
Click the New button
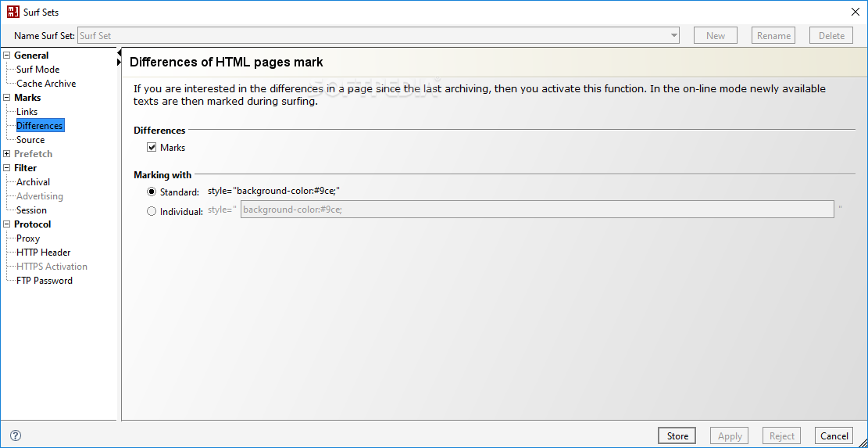pos(716,35)
